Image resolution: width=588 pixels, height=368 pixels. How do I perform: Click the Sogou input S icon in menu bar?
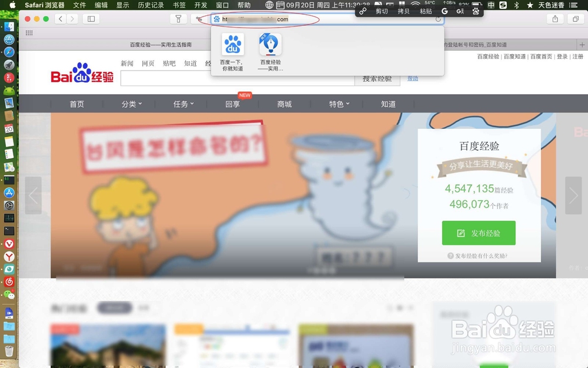click(x=503, y=5)
